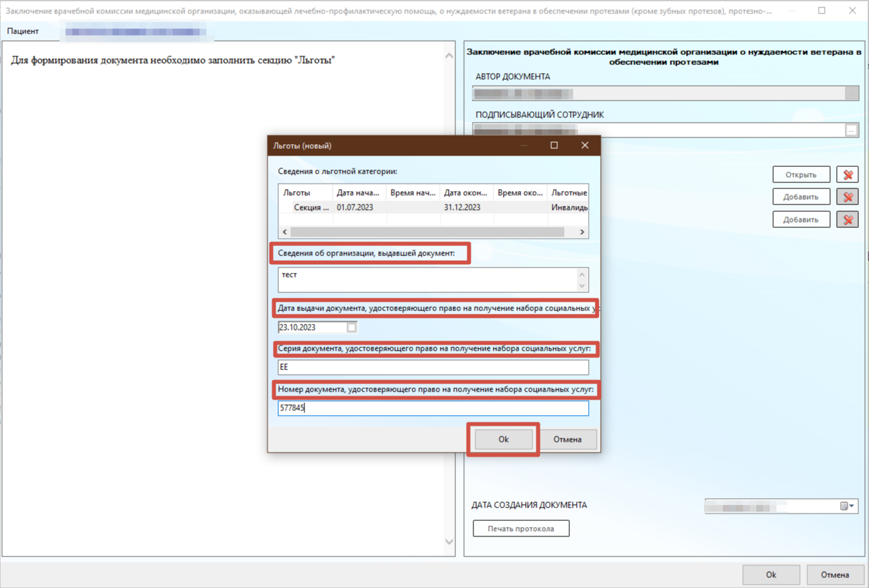Click the Льготы column header
Screen dimensions: 869x588
(306, 192)
